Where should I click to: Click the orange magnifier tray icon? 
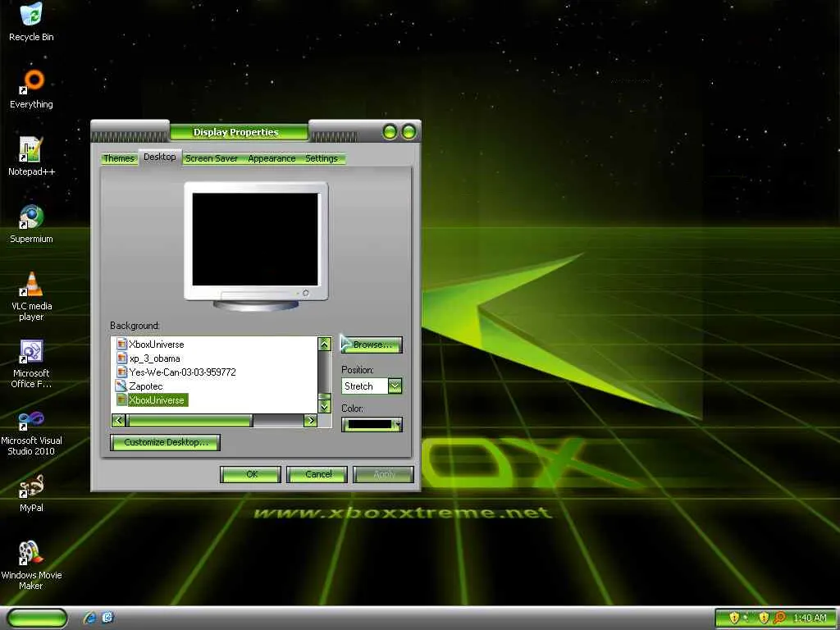point(779,618)
